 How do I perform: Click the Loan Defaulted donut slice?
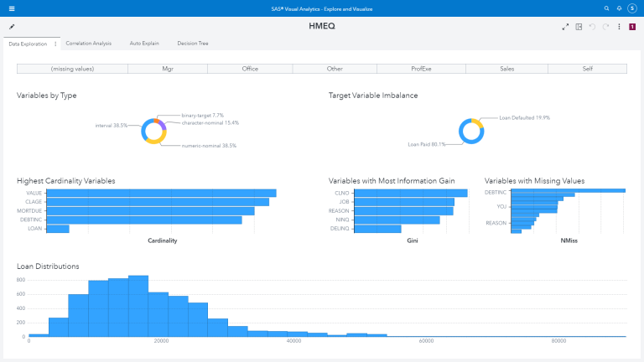pyautogui.click(x=479, y=123)
